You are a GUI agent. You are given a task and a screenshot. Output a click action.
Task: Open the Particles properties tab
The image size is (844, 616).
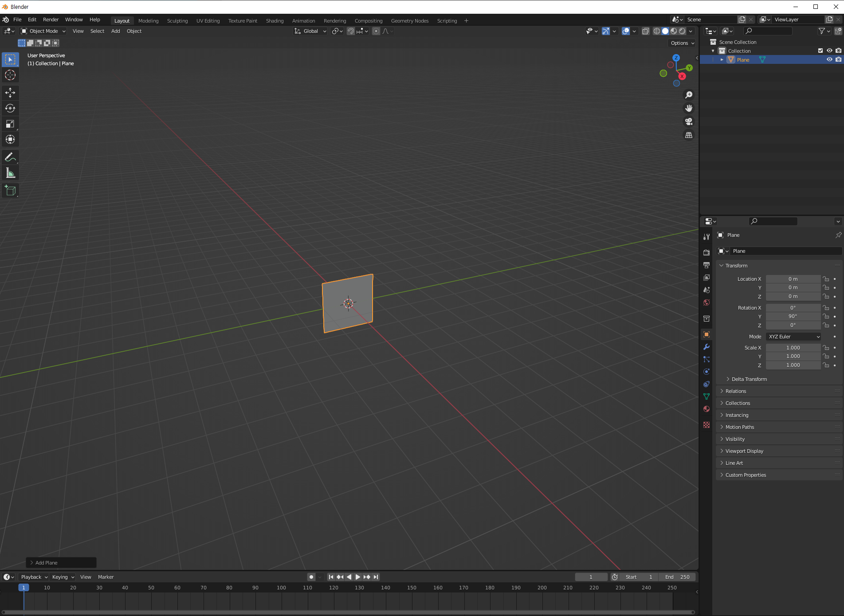pos(707,359)
